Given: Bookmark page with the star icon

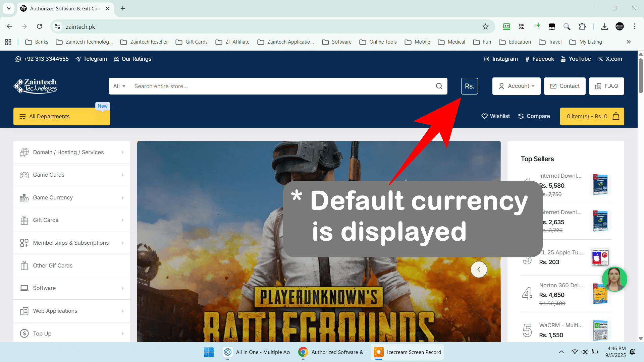Looking at the screenshot, I should 485,27.
